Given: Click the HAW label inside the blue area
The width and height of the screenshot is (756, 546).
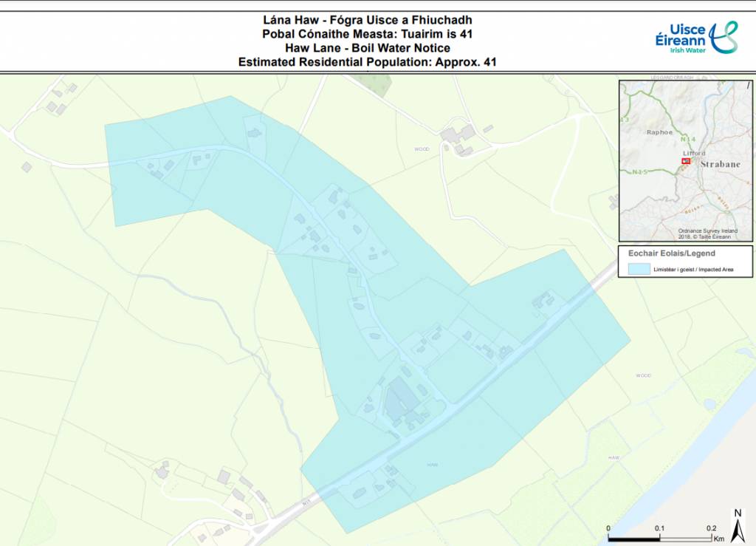Looking at the screenshot, I should [x=433, y=464].
